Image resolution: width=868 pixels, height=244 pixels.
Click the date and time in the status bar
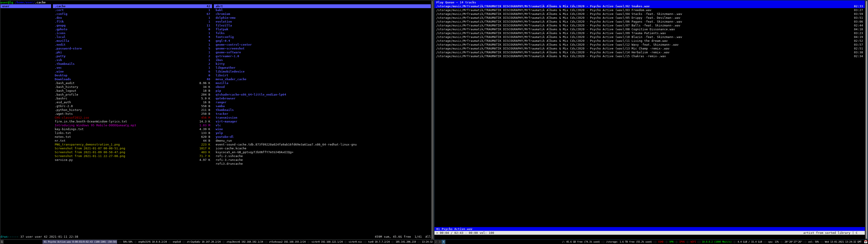(843, 242)
